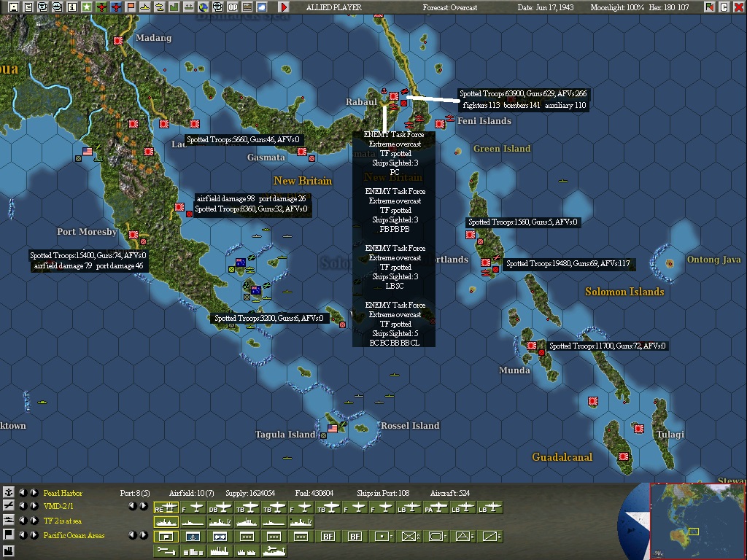Click the anchor base list icon
The image size is (747, 560).
(x=9, y=492)
